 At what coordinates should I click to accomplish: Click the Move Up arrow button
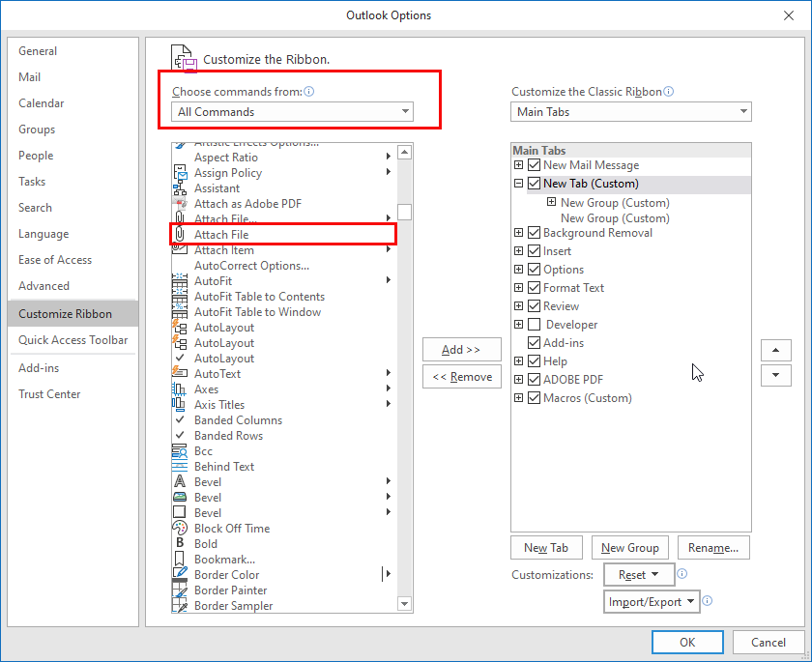(x=775, y=350)
